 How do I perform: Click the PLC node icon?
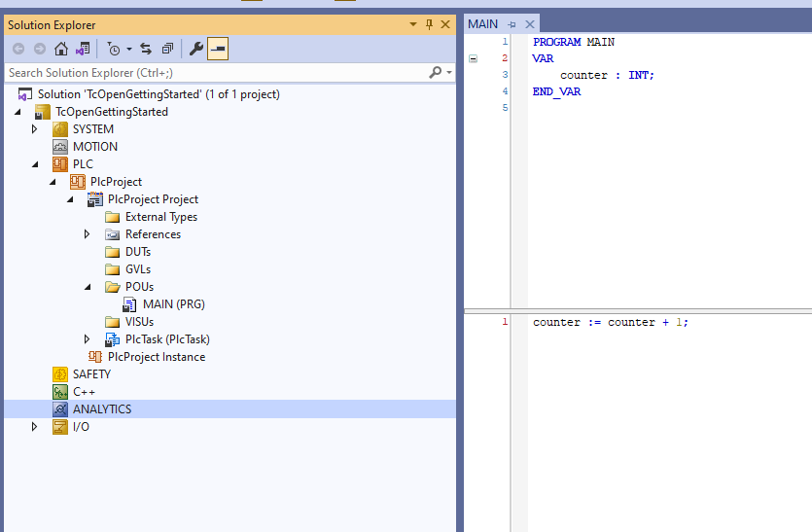click(x=60, y=164)
